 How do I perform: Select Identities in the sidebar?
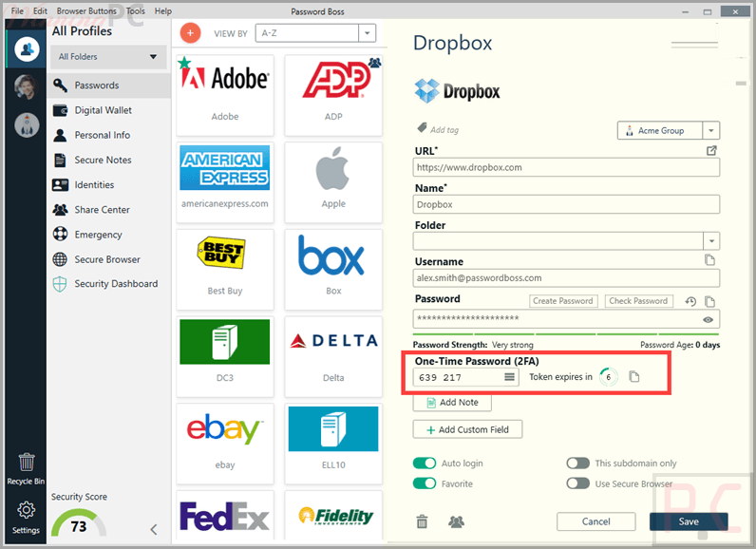109,184
